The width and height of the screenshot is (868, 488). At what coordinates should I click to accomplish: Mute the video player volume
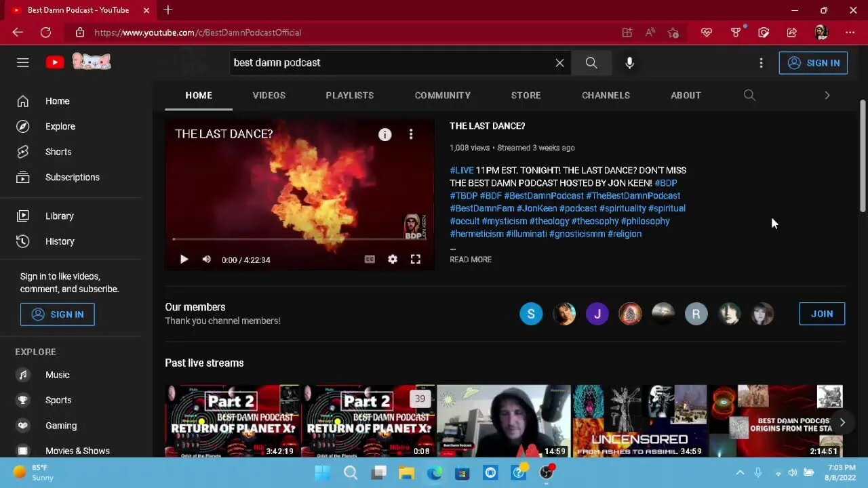click(x=206, y=259)
